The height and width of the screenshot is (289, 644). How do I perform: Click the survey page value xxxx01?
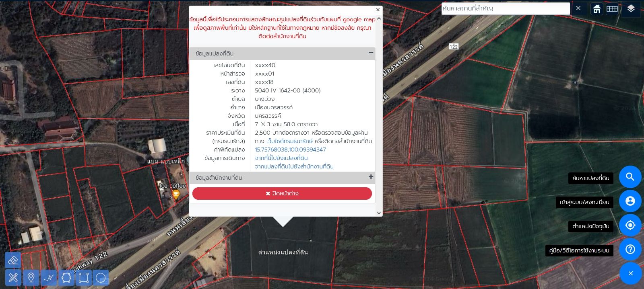coord(264,74)
